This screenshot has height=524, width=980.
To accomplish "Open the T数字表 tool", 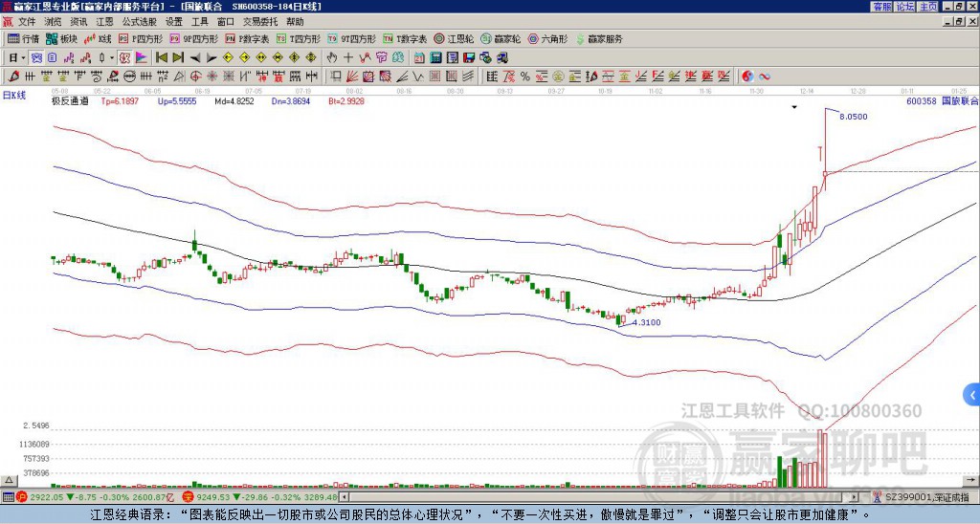I will coord(405,39).
